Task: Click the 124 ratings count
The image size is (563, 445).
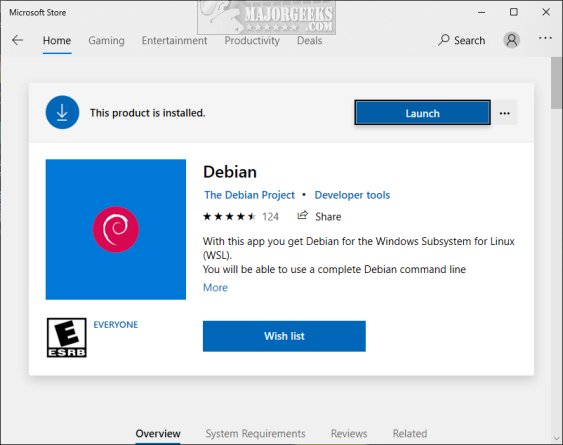Action: (270, 217)
